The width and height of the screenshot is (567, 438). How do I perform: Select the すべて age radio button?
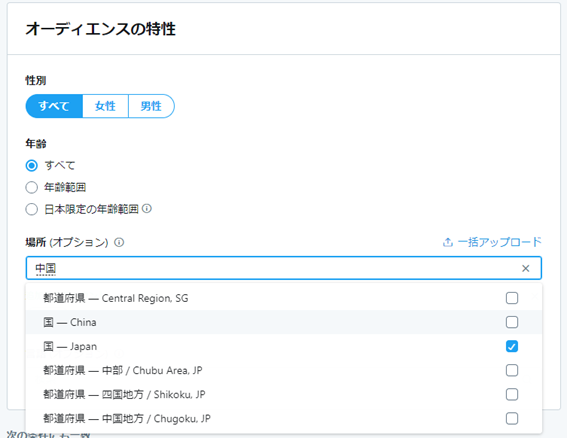tap(31, 166)
